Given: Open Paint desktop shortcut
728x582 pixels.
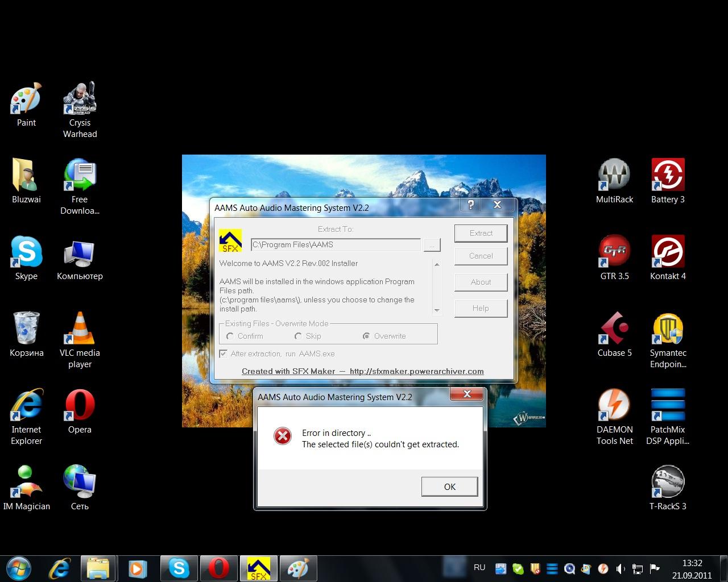Looking at the screenshot, I should 26,105.
